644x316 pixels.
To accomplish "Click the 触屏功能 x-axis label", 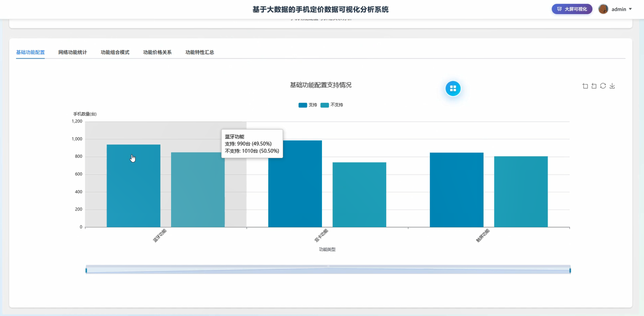I will click(483, 236).
